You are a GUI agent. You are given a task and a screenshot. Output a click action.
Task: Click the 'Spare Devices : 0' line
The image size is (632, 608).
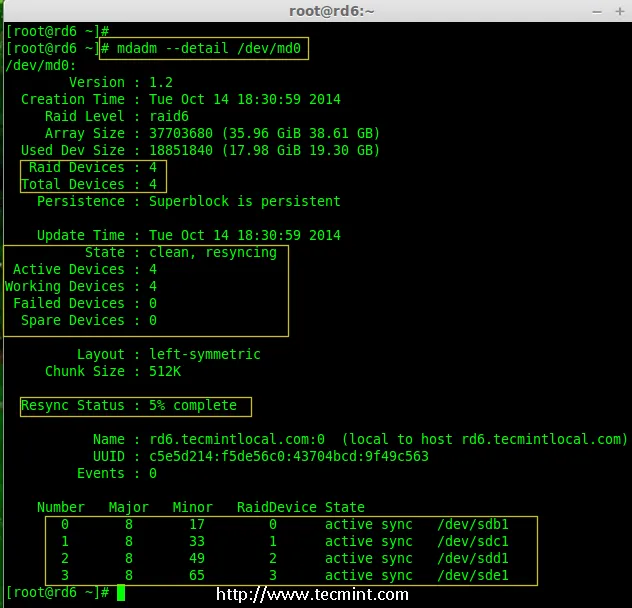(89, 320)
